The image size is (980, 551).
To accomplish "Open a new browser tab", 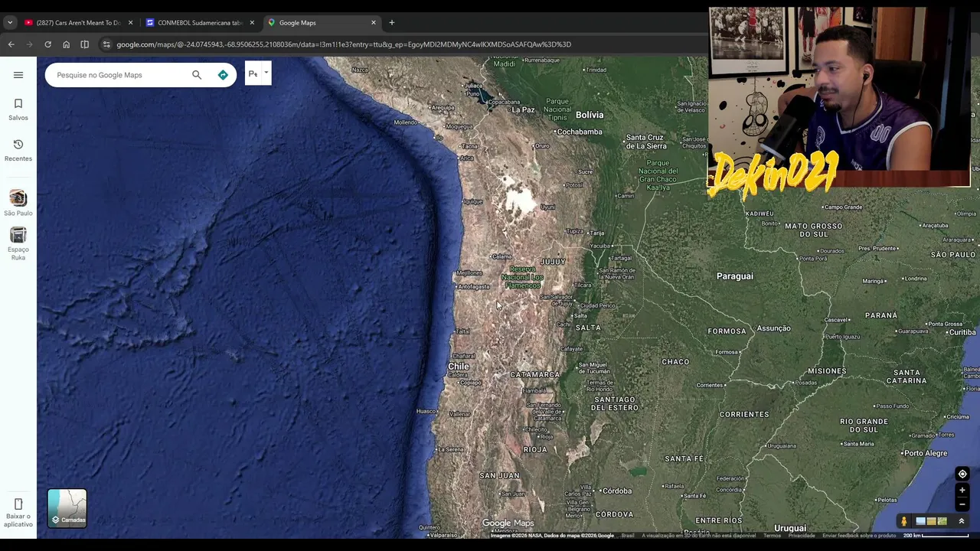I will point(392,23).
